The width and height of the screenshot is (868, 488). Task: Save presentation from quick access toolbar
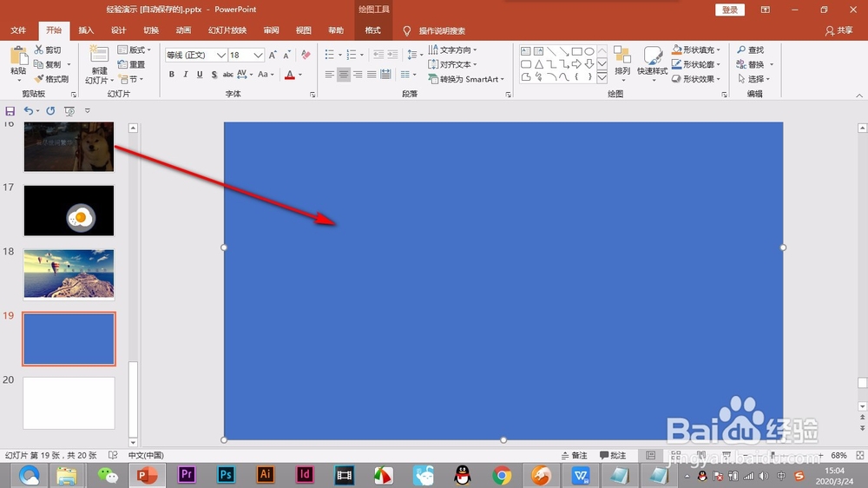(x=10, y=111)
